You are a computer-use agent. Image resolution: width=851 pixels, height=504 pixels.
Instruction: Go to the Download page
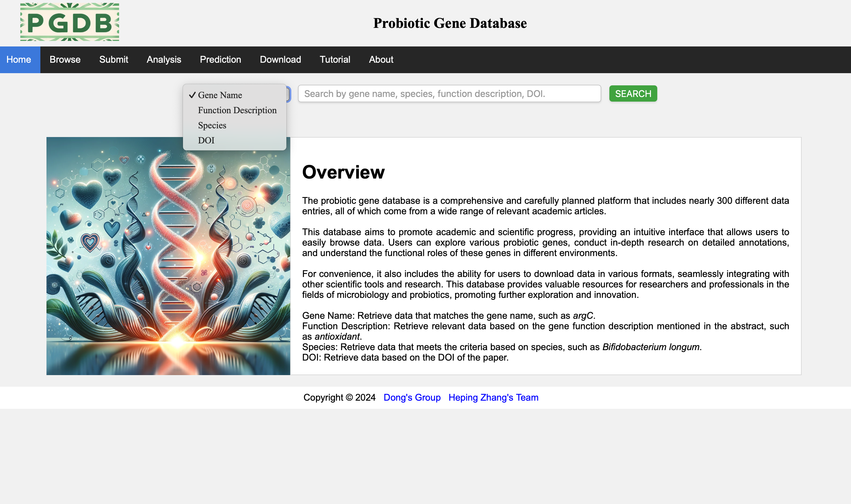pyautogui.click(x=280, y=60)
